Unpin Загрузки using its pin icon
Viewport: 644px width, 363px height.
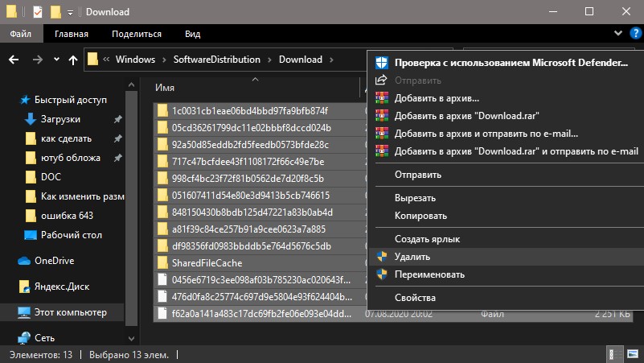point(117,119)
